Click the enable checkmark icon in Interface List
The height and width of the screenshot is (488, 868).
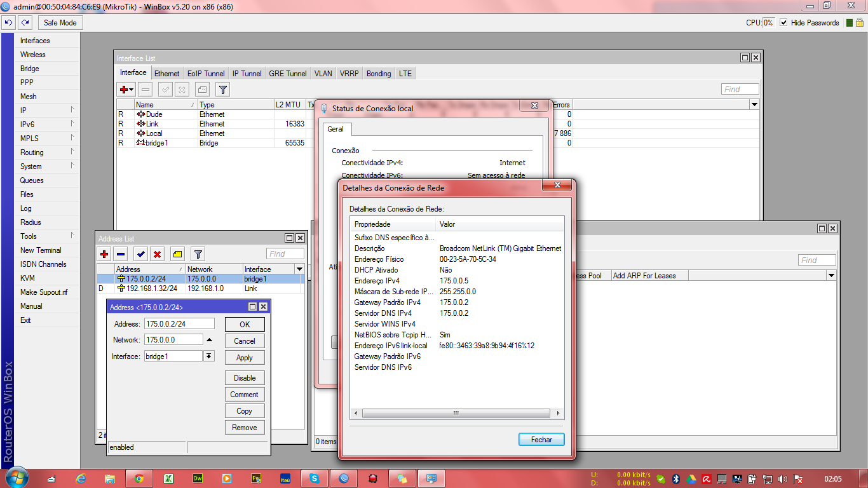[x=165, y=90]
